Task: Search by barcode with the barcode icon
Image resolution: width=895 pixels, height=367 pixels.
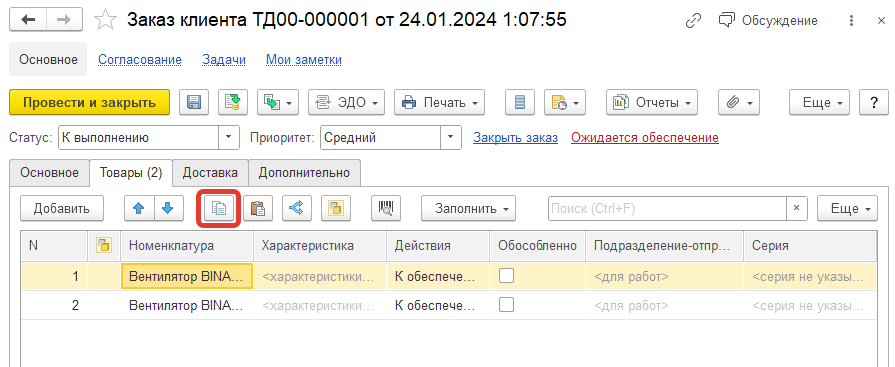Action: (386, 208)
